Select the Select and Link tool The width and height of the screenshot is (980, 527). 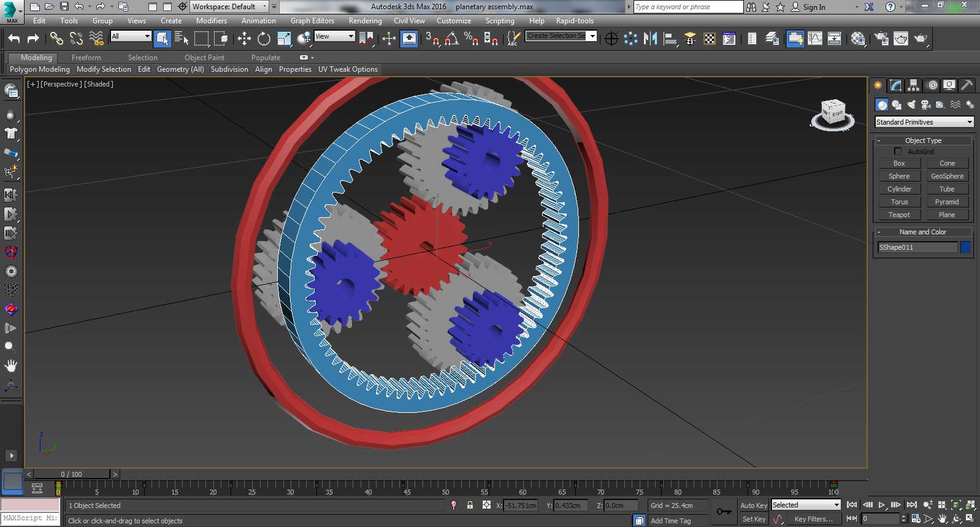pos(56,39)
